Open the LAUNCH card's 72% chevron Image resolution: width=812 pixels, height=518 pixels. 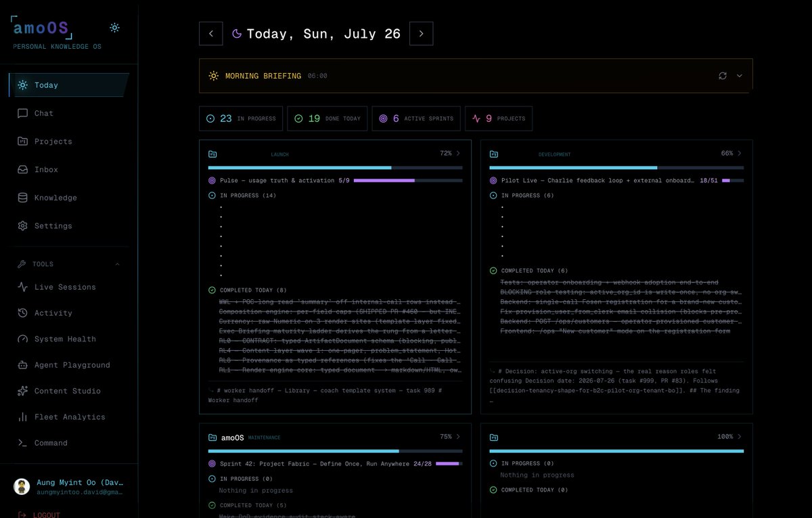coord(458,154)
